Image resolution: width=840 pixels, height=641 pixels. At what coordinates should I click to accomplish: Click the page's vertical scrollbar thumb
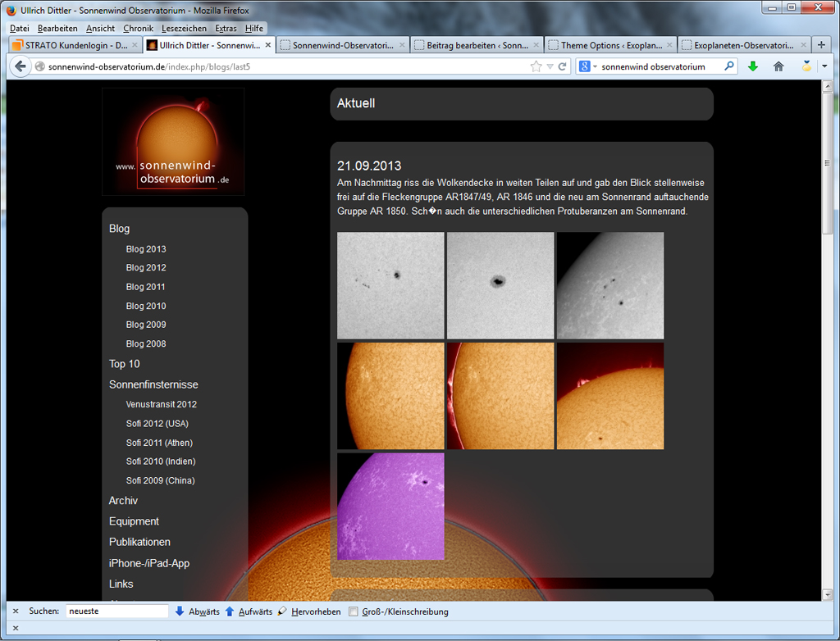[x=827, y=161]
